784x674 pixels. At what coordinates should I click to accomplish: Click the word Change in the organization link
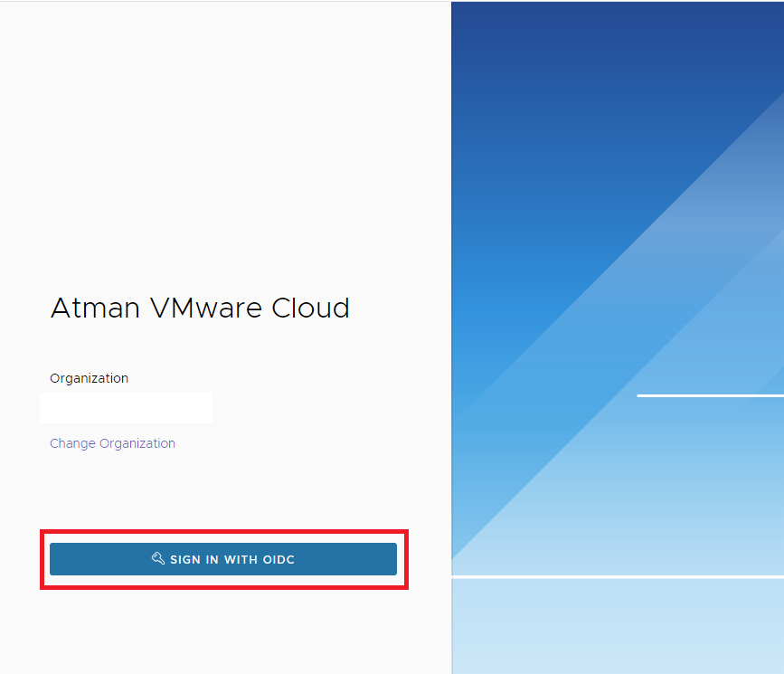[x=72, y=443]
